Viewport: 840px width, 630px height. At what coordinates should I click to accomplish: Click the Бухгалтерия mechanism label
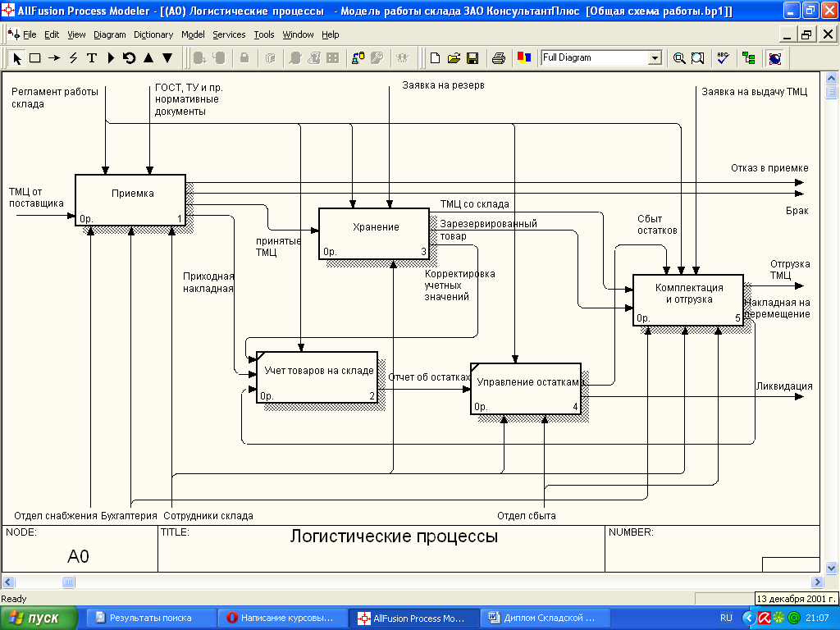point(129,516)
